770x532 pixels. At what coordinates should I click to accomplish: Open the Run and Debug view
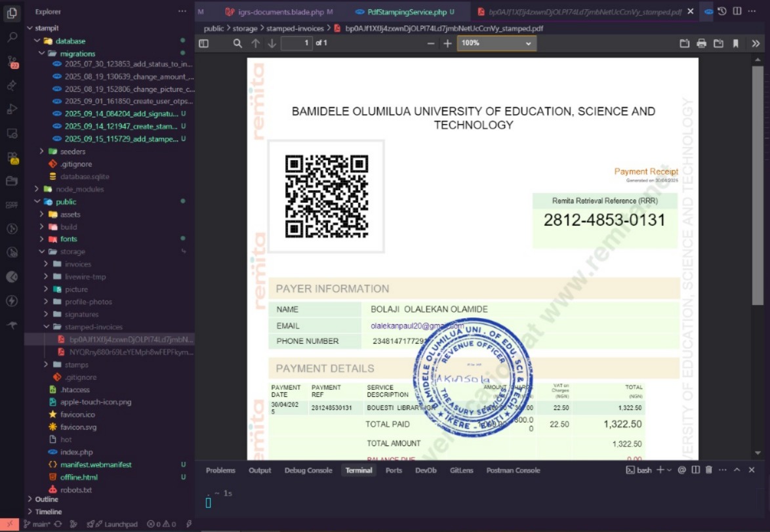[12, 109]
